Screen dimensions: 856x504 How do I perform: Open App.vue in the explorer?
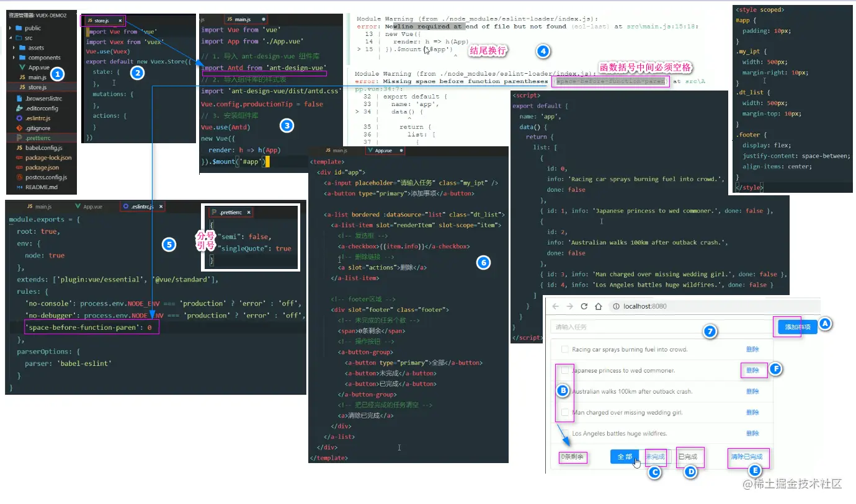tap(39, 68)
